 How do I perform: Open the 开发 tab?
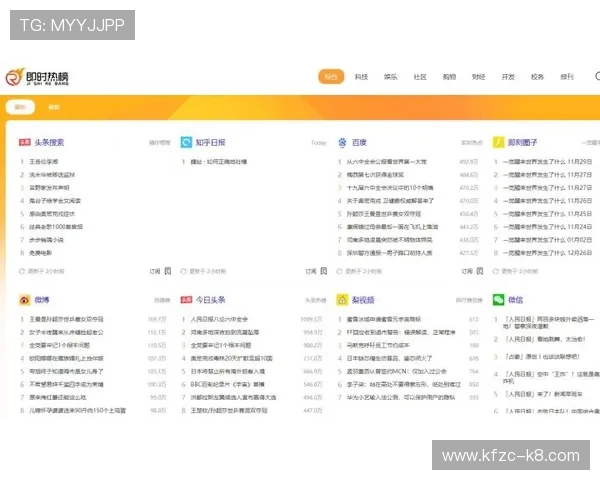[x=508, y=77]
